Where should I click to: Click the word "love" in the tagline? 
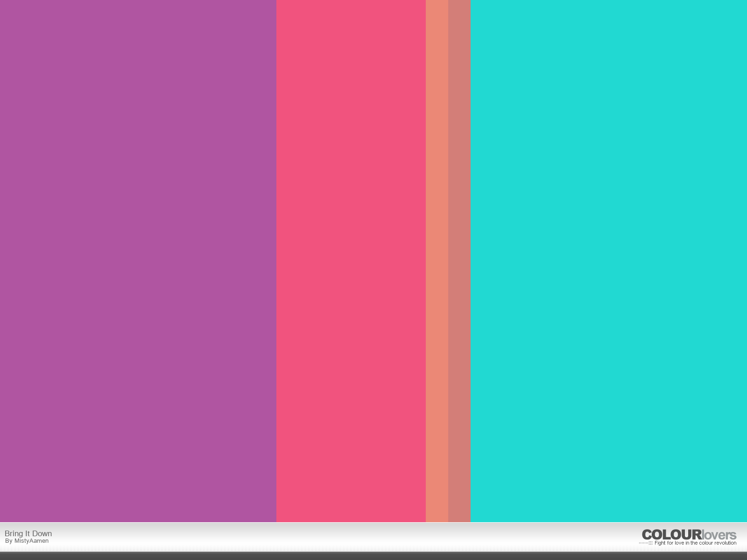679,543
